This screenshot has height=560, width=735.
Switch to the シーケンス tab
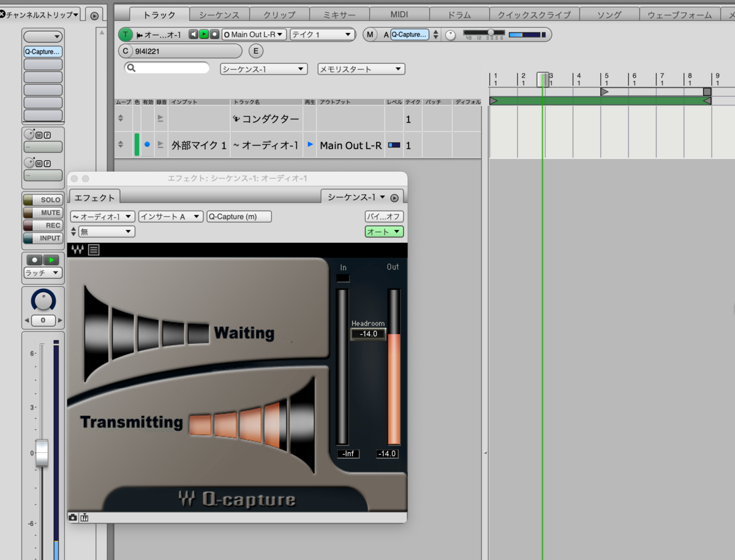click(219, 15)
